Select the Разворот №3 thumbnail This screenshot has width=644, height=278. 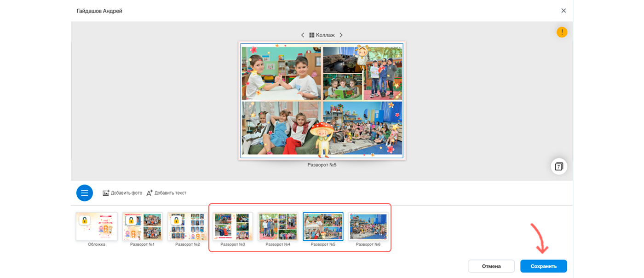point(232,226)
